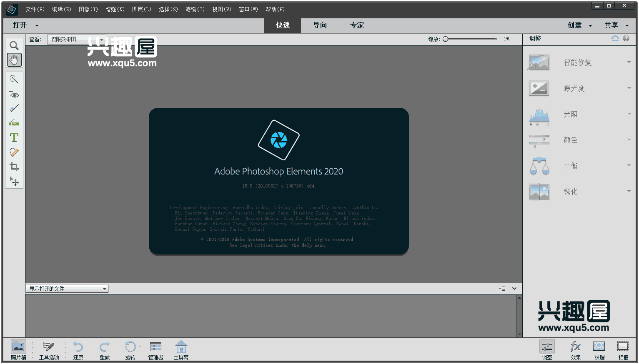
Task: Select the Quick Selection tool
Action: pos(14,79)
